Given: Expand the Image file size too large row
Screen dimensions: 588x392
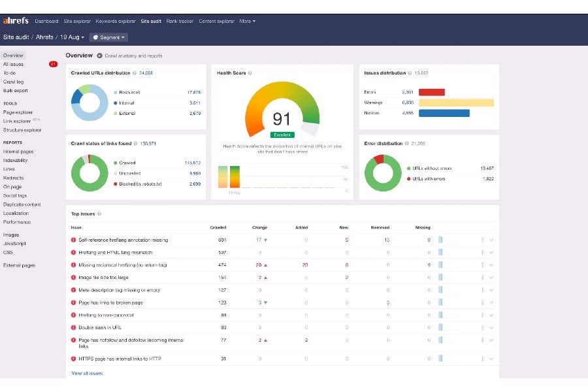Looking at the screenshot, I should tap(491, 278).
